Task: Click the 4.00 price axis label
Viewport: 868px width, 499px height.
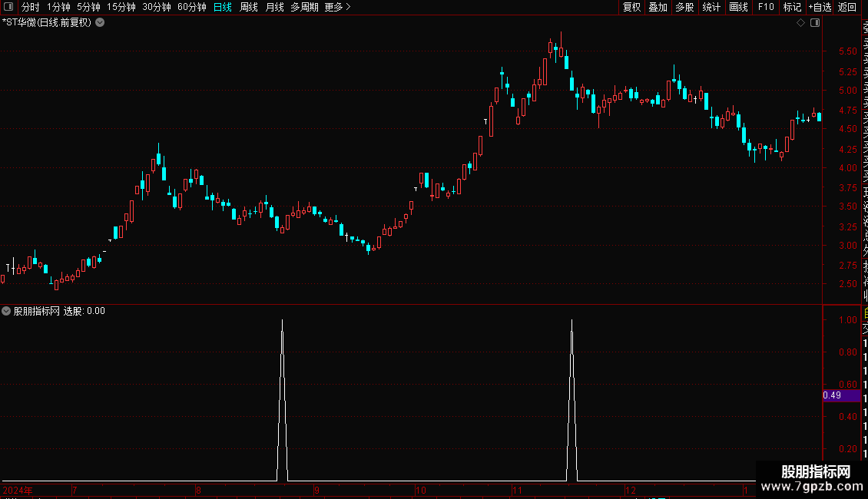Action: [x=847, y=167]
